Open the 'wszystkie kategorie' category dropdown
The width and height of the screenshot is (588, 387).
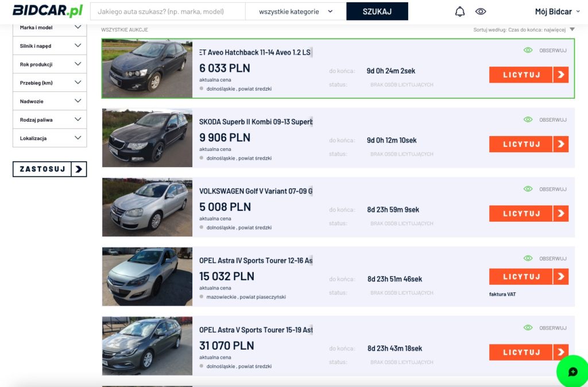(296, 11)
